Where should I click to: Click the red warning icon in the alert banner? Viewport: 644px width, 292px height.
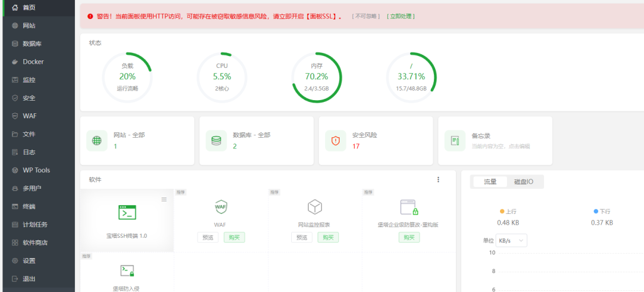91,16
